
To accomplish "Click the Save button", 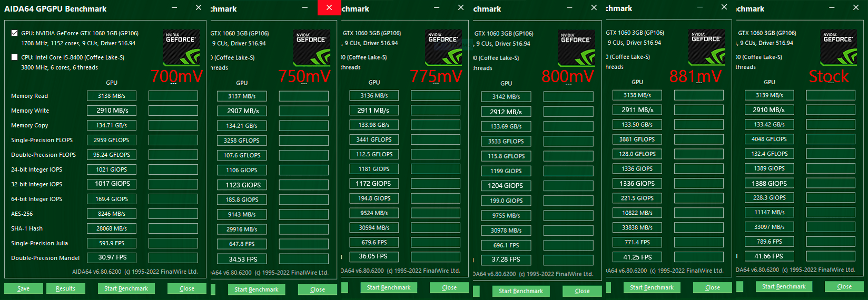I will pyautogui.click(x=24, y=288).
